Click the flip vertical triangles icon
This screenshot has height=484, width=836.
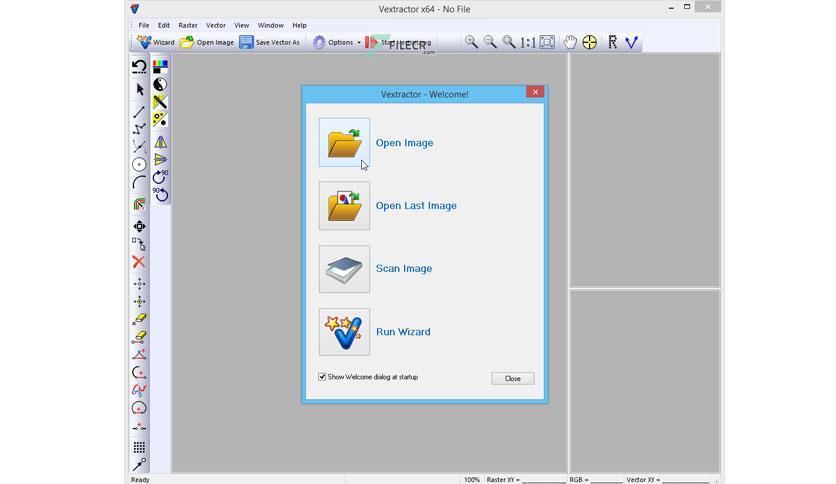pyautogui.click(x=160, y=159)
